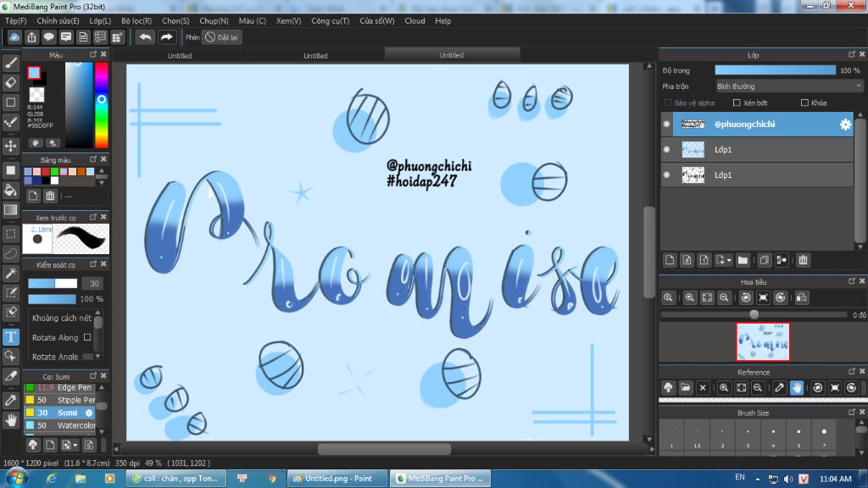Select the Operation tool
868x488 pixels.
click(10, 356)
